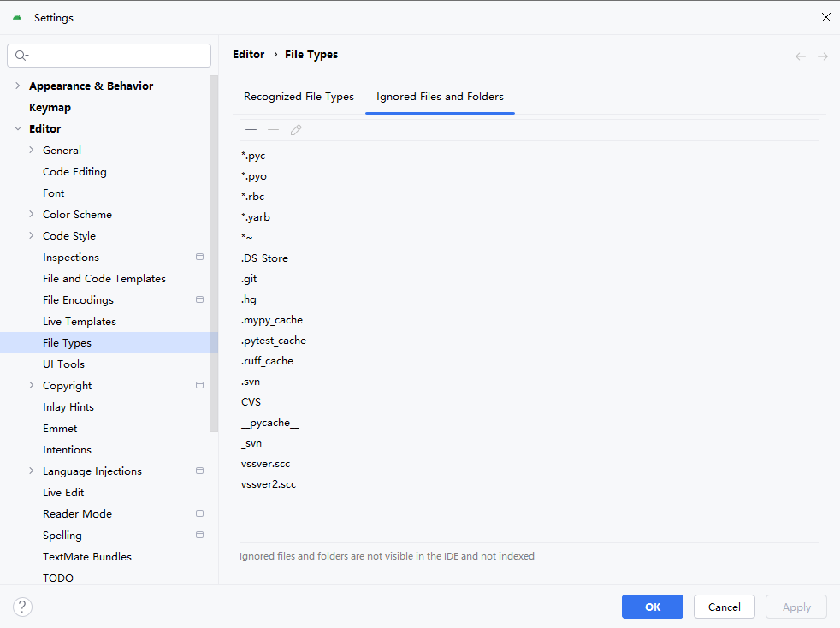
Task: Add a new ignored file pattern
Action: pyautogui.click(x=251, y=130)
